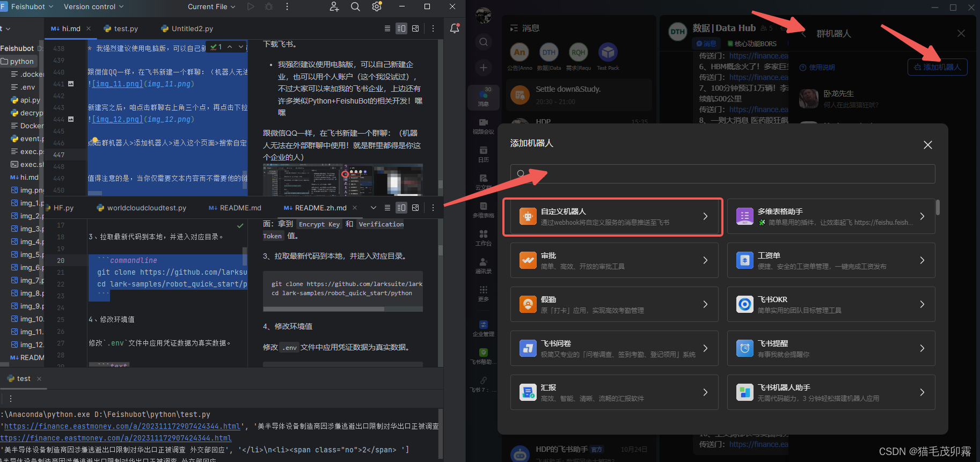Open Current File run configuration dropdown
This screenshot has height=462, width=980.
[211, 6]
